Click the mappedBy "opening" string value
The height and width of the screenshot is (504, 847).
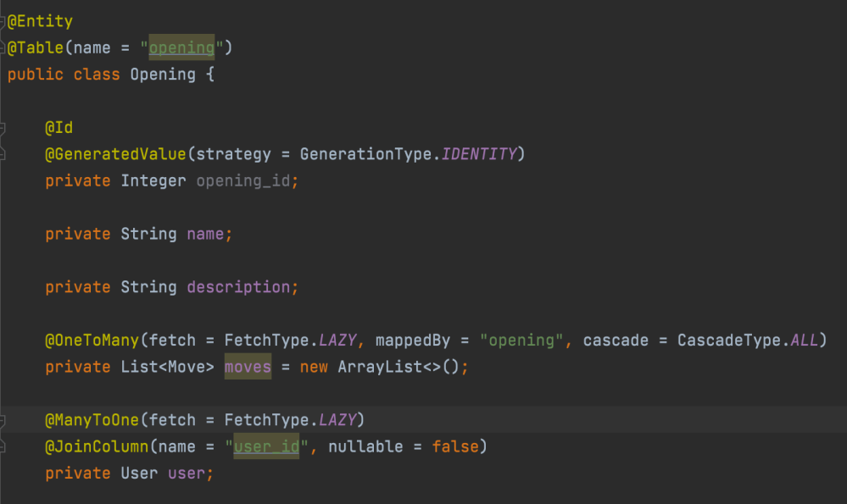point(518,341)
